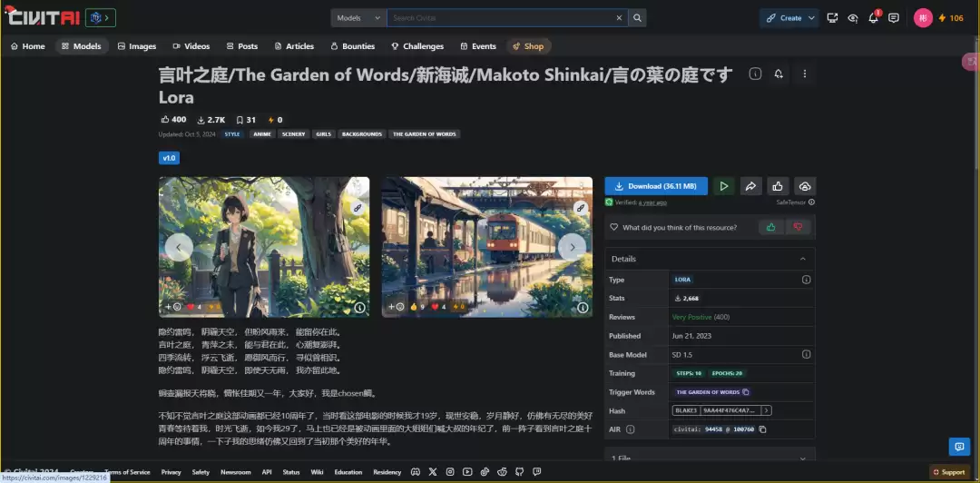
Task: Open the girl under tree thumbnail
Action: coord(264,247)
